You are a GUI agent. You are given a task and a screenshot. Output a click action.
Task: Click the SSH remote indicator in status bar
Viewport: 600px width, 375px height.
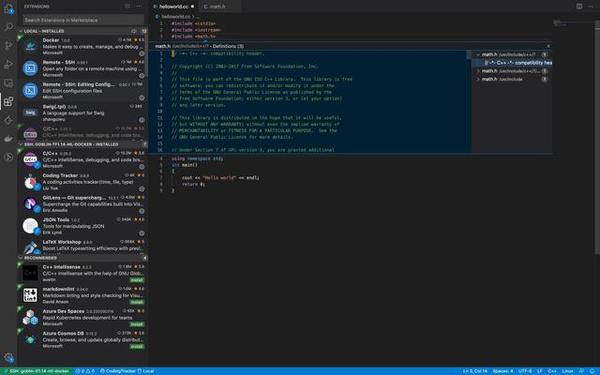[x=37, y=371]
